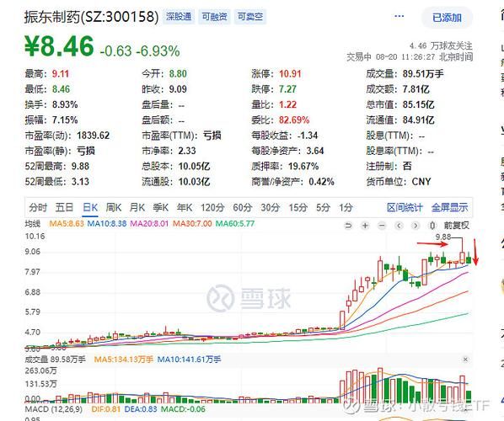Click the 质押率 value 19.67%
Screen dimensions: 504x421
[303, 166]
